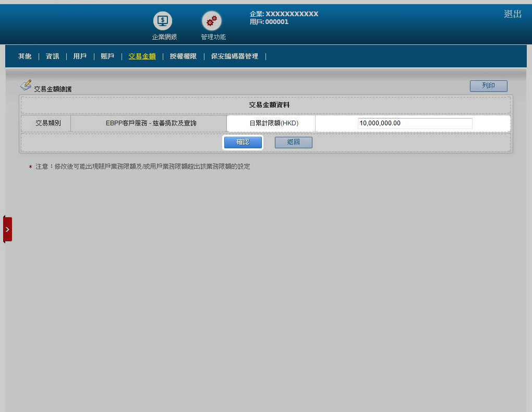
Task: Click the EBPP客戶服務 transaction type cell
Action: 151,123
